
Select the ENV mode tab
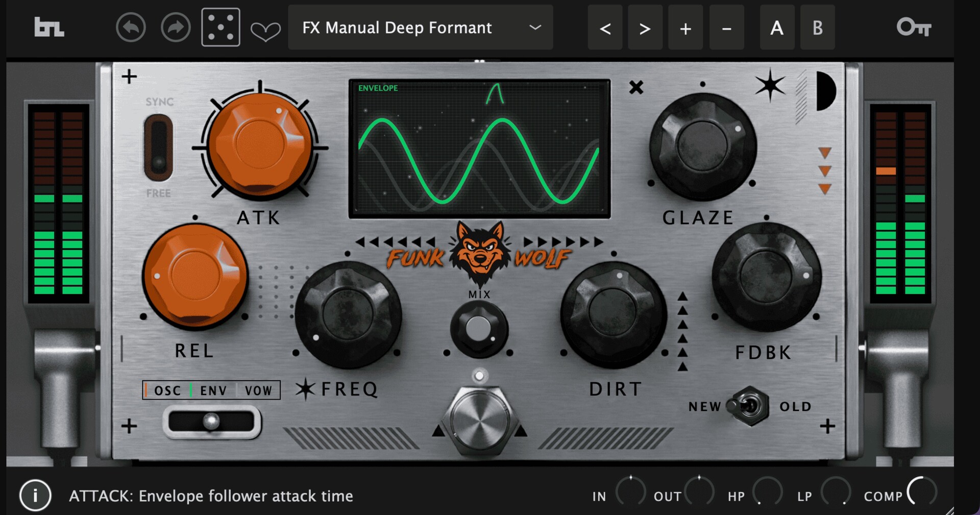pos(213,390)
